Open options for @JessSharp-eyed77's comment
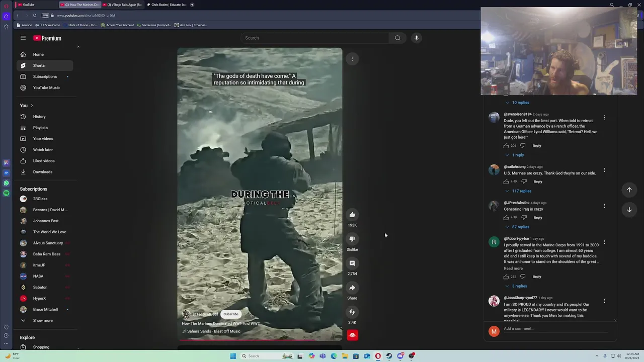Screen dimensions: 644x362 tap(604, 301)
